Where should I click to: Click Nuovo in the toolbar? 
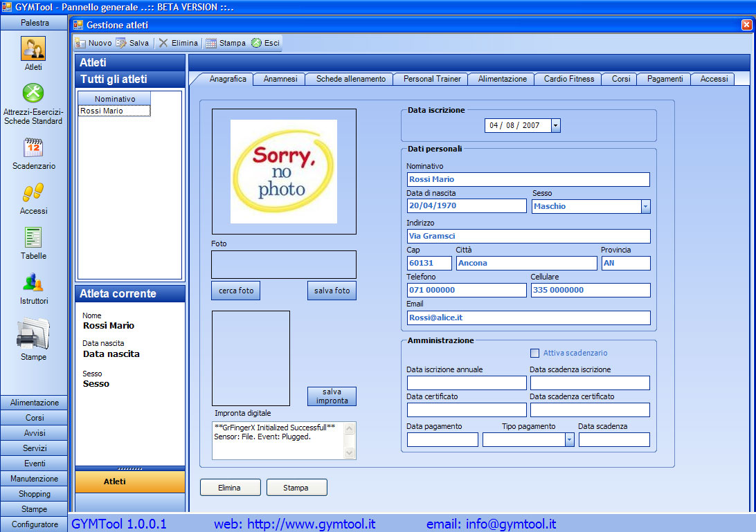tap(93, 43)
